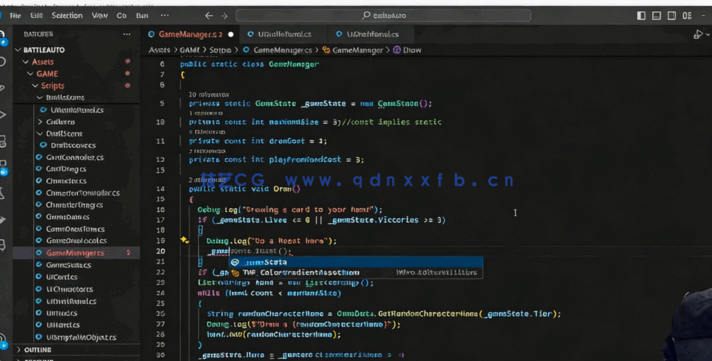Screen dimensions: 712x361
Task: Open Character.cs in the explorer
Action: (66, 181)
